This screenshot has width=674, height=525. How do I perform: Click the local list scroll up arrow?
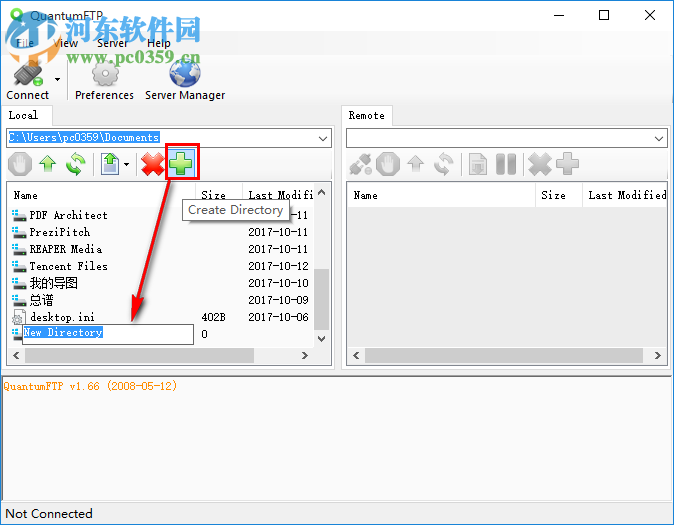click(x=322, y=192)
